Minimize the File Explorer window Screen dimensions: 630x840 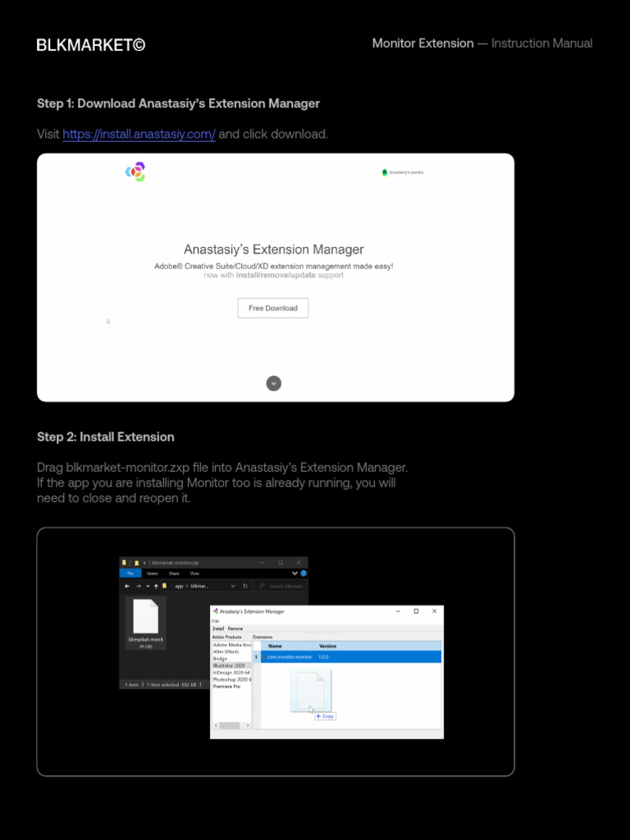pos(262,563)
